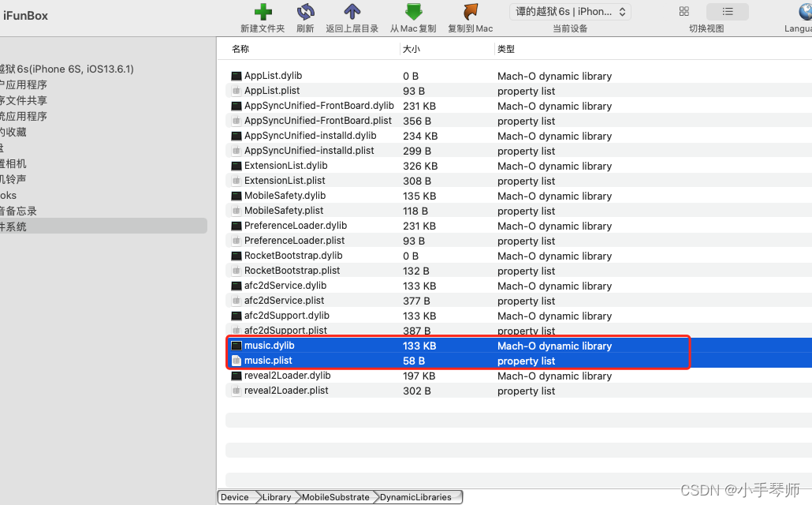812x505 pixels.
Task: Open the Books sidebar item ending in oks
Action: pos(9,196)
